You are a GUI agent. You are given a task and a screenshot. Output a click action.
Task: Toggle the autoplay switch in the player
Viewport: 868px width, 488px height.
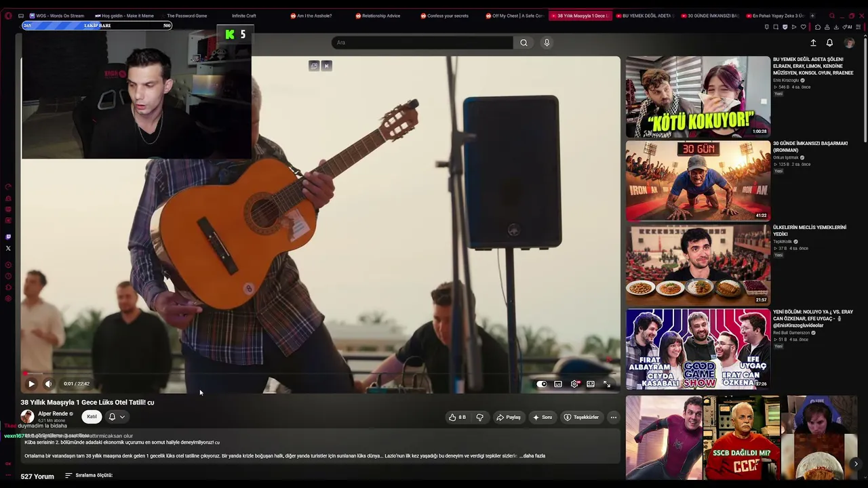point(541,384)
